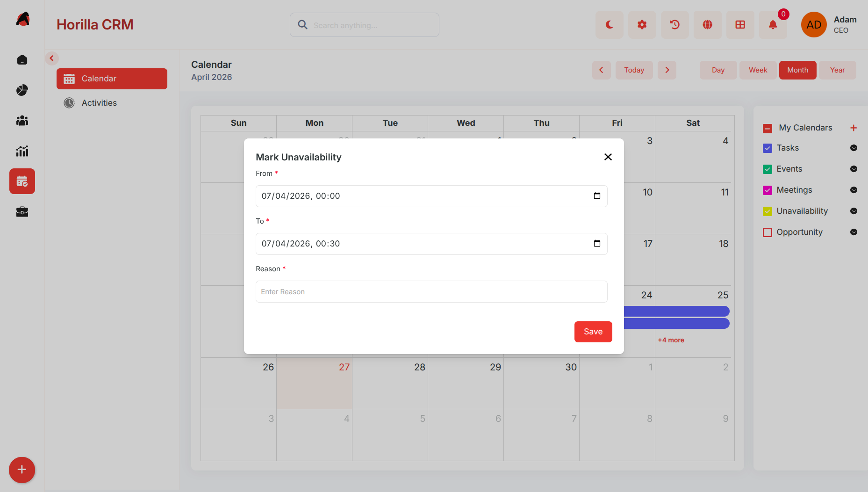
Task: Switch to Day view
Action: (718, 70)
